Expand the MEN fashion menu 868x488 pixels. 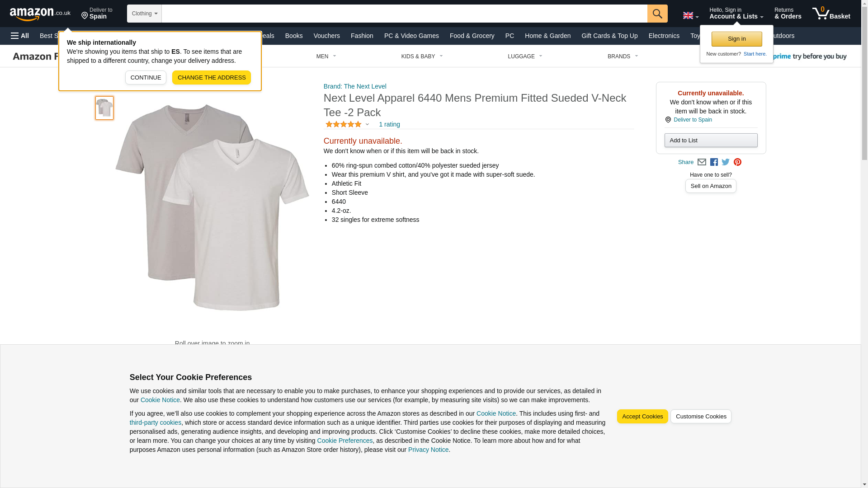326,56
